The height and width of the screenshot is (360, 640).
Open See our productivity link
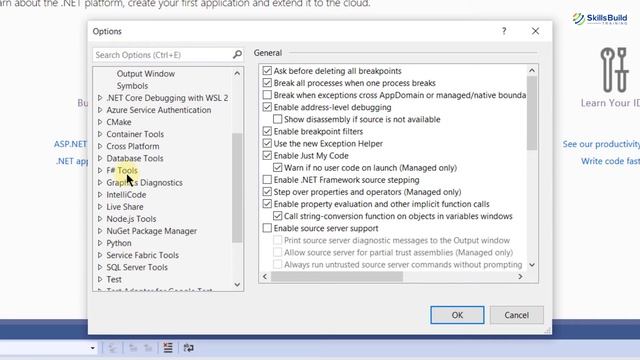(x=601, y=144)
